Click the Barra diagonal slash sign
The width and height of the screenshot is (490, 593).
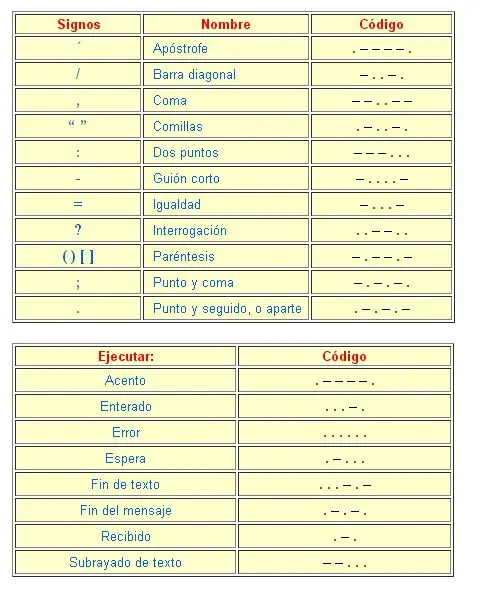[78, 74]
